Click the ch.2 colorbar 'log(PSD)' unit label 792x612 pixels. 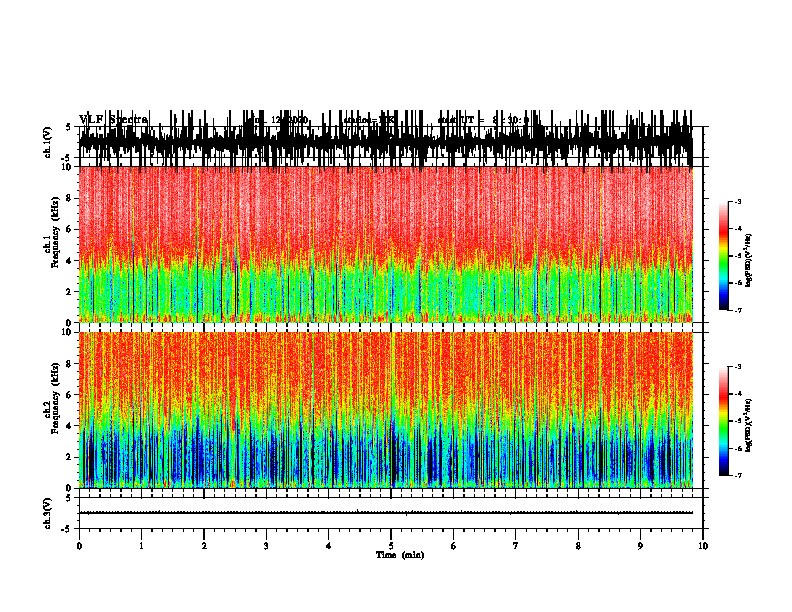pyautogui.click(x=749, y=426)
